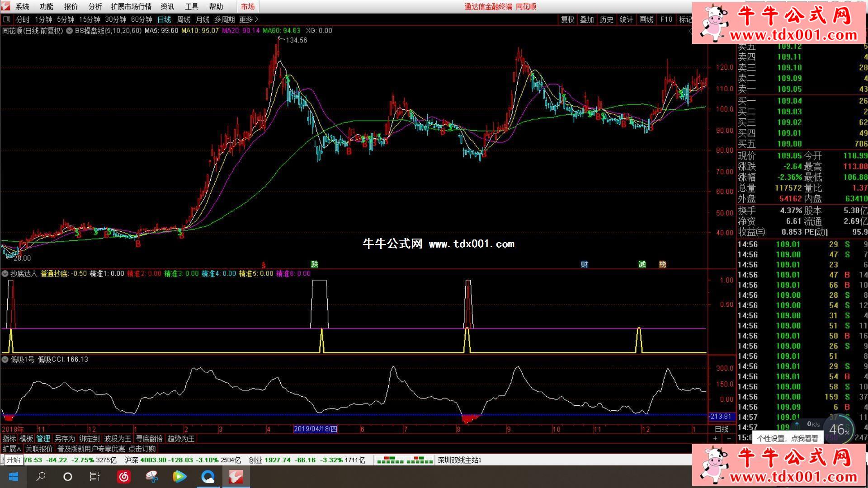Screen dimensions: 868x488
Task: Switch to 月线 period
Action: point(203,19)
